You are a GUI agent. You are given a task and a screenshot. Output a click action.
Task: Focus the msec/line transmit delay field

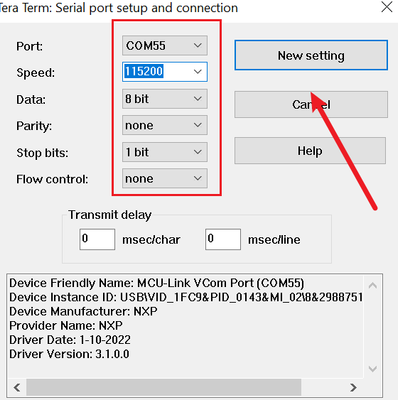click(x=223, y=239)
